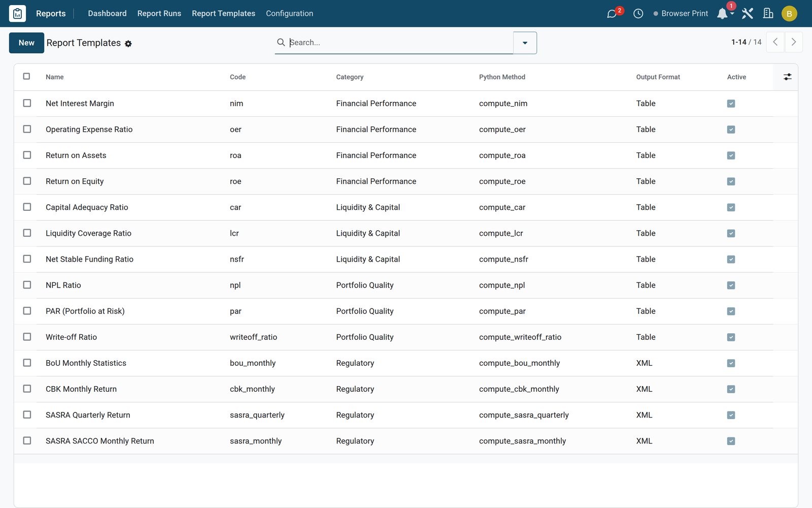
Task: Focus the Search input field
Action: 400,43
